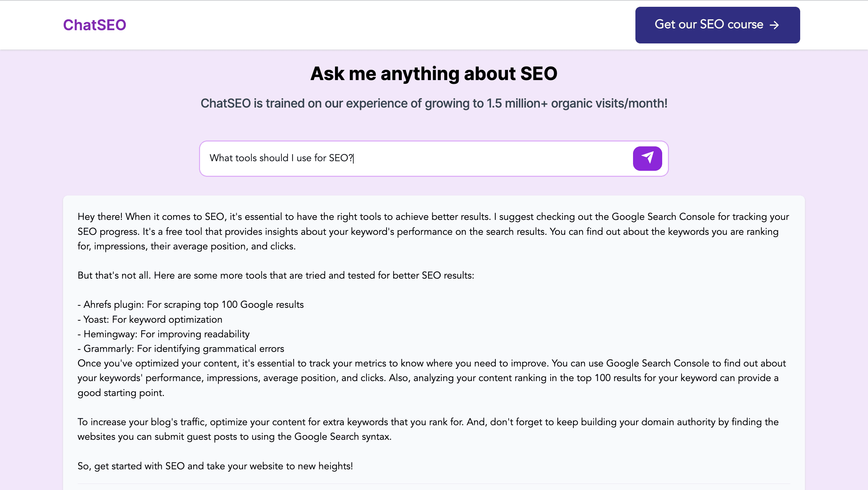Image resolution: width=868 pixels, height=490 pixels.
Task: Click the 'So, get started with SEO' sentence
Action: [x=215, y=466]
